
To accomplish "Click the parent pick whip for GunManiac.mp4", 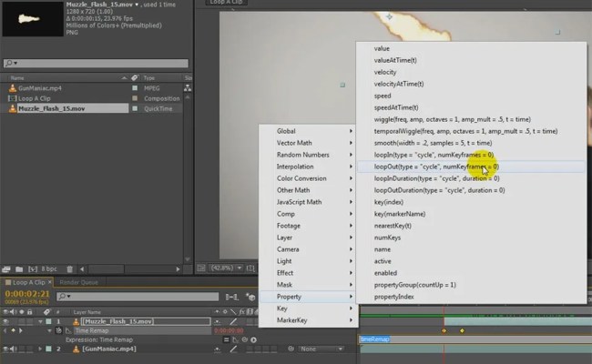I will coord(291,349).
